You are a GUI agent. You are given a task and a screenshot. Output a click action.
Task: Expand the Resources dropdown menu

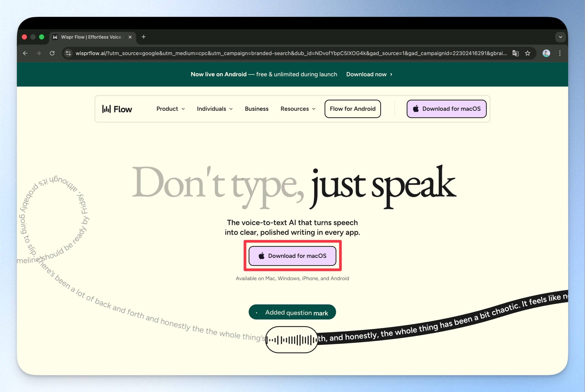tap(298, 109)
